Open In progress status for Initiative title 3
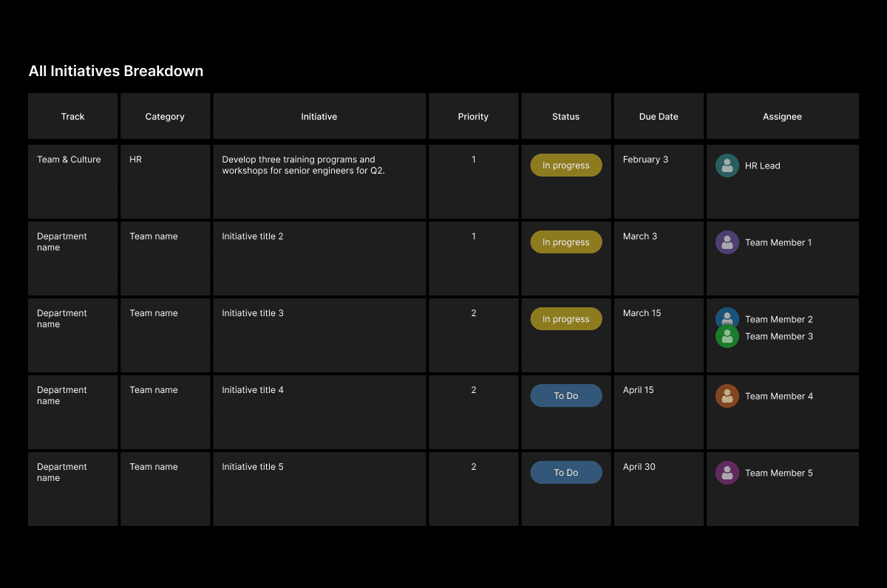 tap(566, 319)
